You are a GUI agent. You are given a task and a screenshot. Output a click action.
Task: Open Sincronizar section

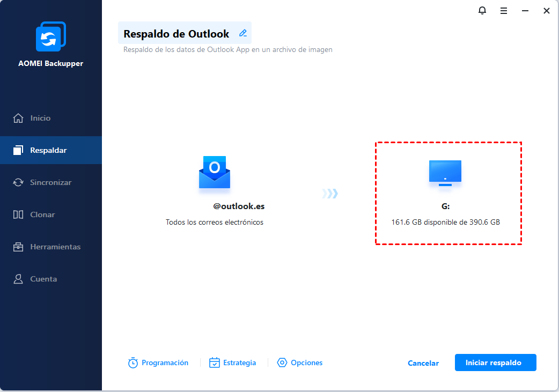[x=51, y=182]
